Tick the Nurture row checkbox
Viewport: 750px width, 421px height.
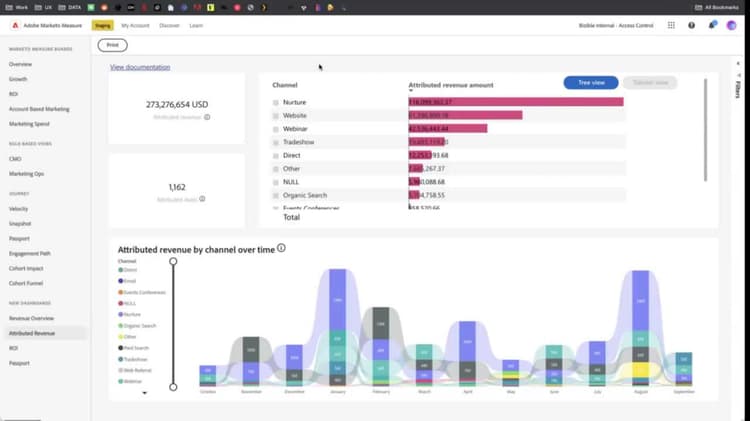click(x=276, y=102)
